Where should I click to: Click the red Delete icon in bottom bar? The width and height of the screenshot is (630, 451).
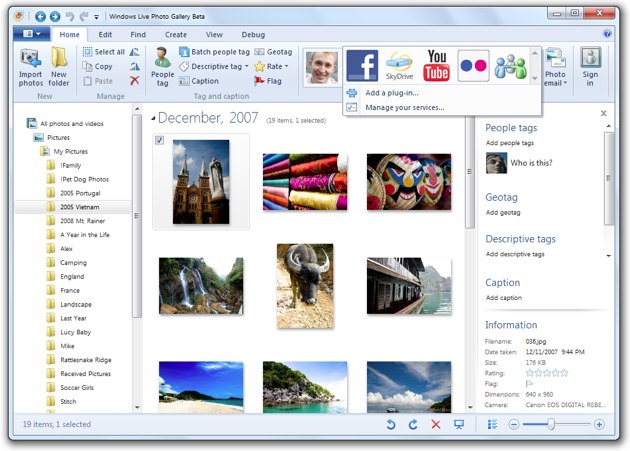pos(435,425)
